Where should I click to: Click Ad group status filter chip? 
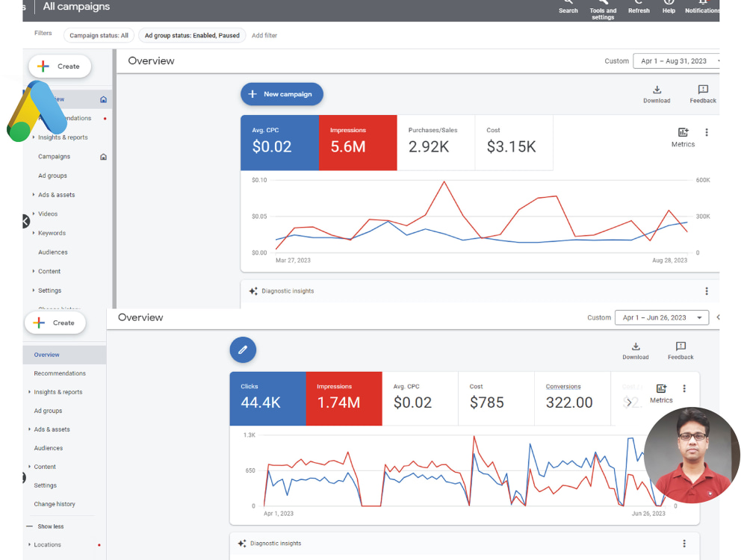(x=192, y=35)
